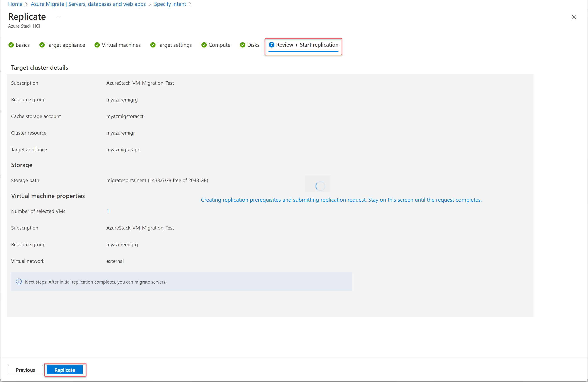
Task: Click the blue Replicate button
Action: [65, 370]
